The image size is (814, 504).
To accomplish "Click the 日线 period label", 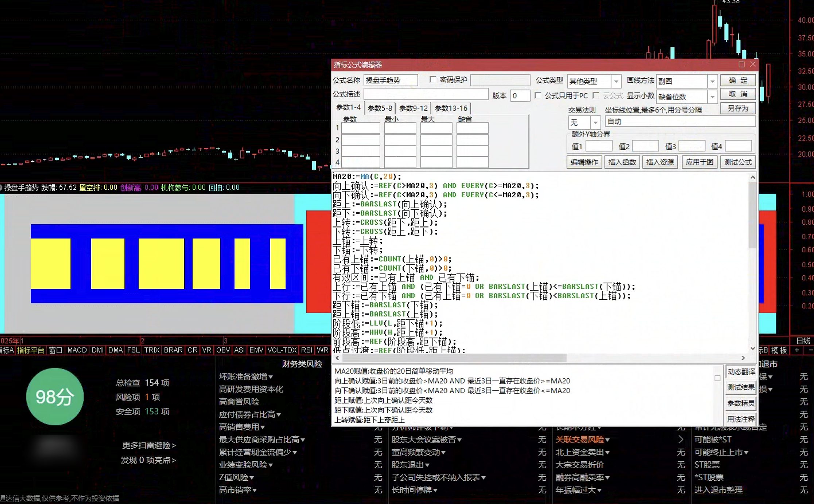I will (803, 341).
